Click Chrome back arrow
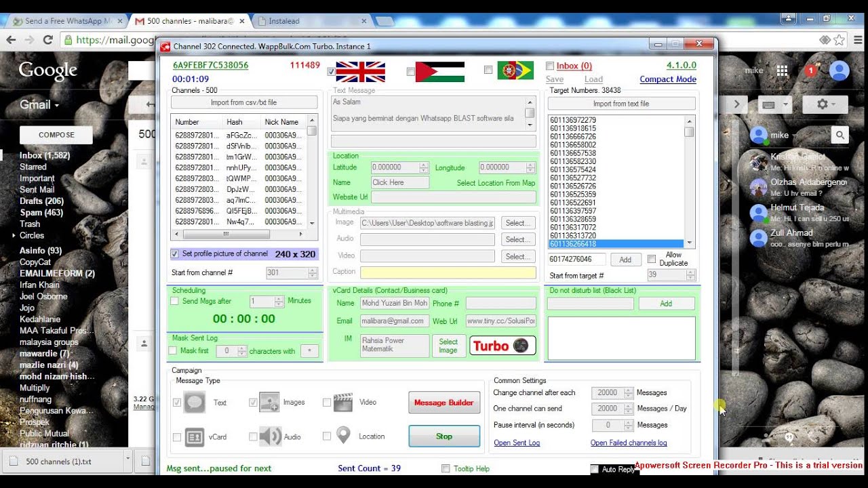 (11, 40)
